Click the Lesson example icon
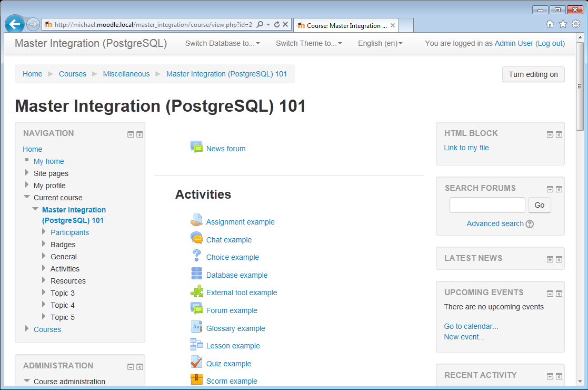 point(196,344)
